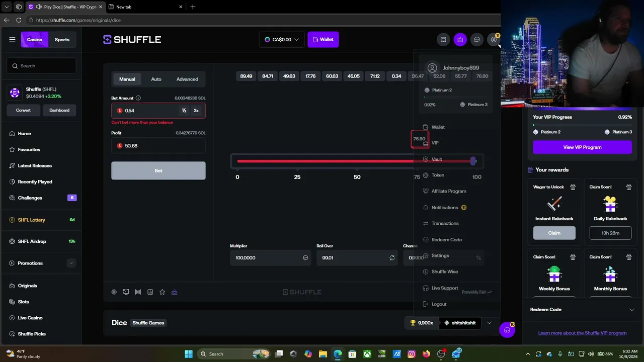Click the dice roll-over slider handle
644x362 pixels.
(x=473, y=161)
